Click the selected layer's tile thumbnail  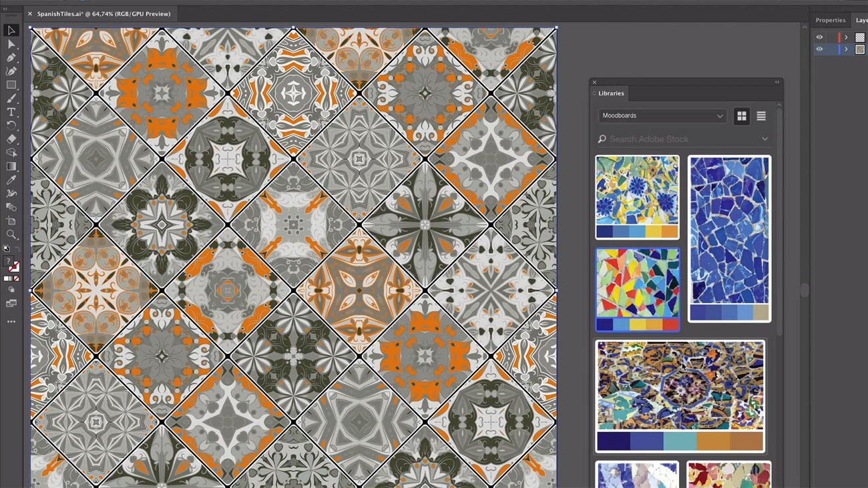[x=860, y=49]
